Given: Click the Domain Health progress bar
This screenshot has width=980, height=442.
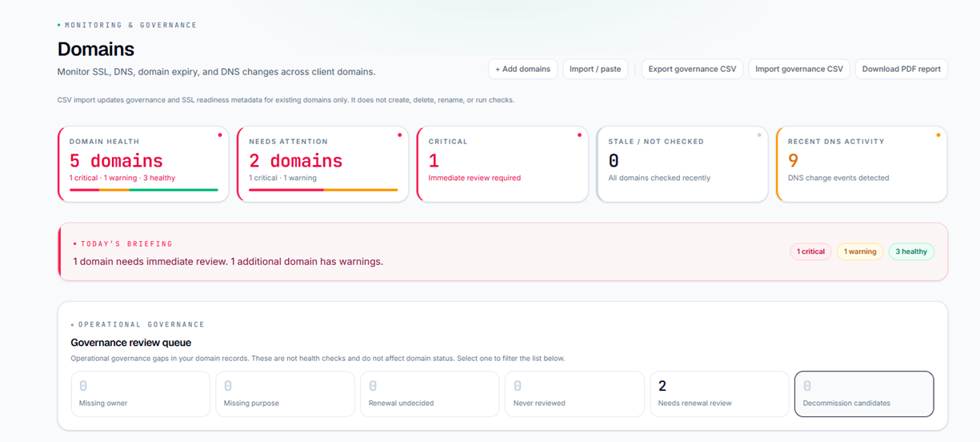Looking at the screenshot, I should pos(144,190).
